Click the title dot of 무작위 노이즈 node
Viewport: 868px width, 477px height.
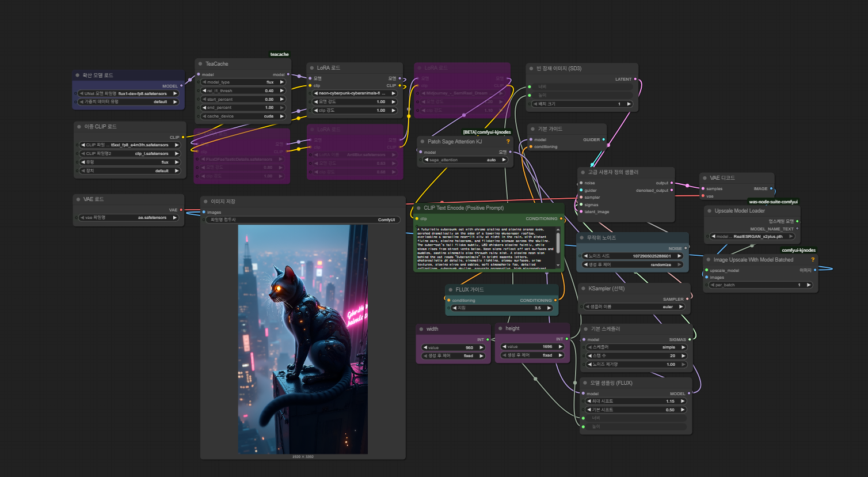point(582,237)
